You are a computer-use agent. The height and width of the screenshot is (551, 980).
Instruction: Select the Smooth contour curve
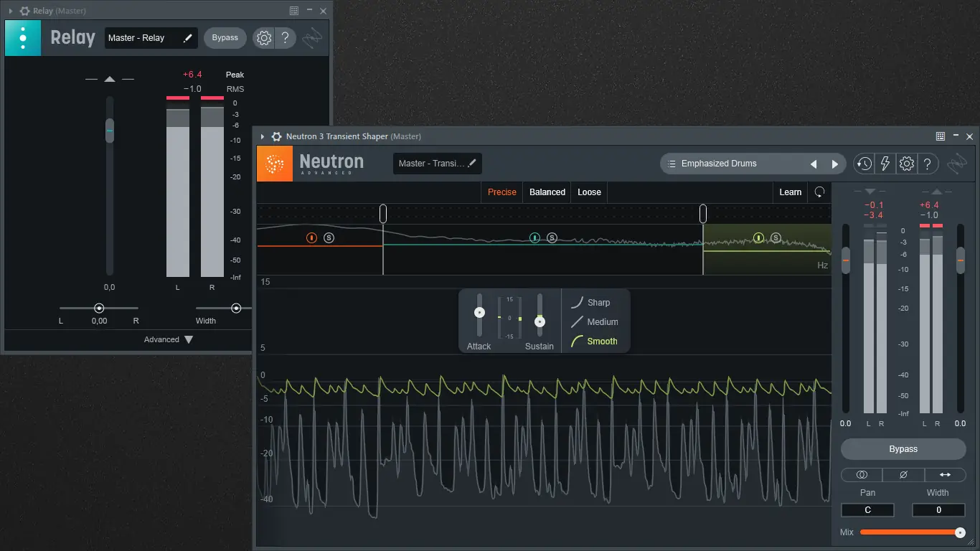(x=594, y=342)
